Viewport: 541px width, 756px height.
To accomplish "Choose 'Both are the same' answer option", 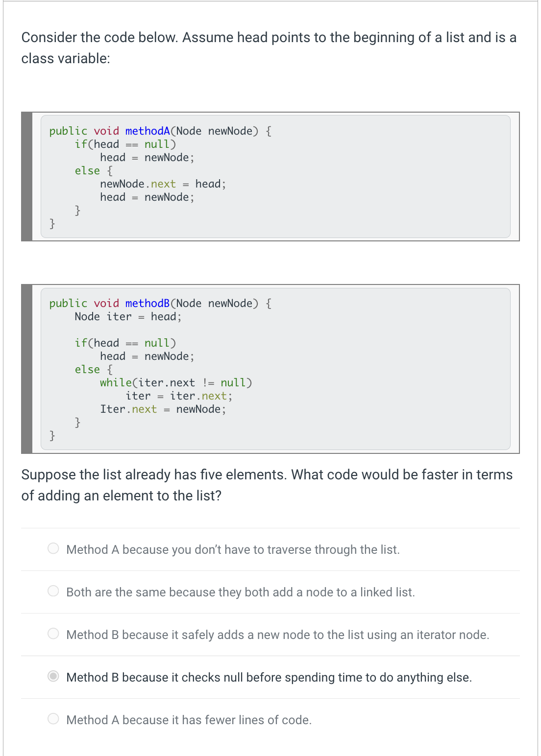I will point(54,591).
